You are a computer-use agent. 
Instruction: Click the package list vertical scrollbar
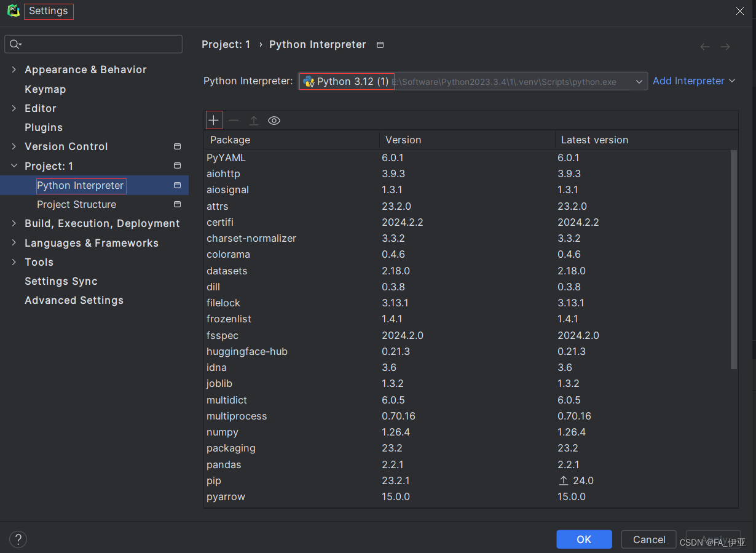(x=733, y=260)
